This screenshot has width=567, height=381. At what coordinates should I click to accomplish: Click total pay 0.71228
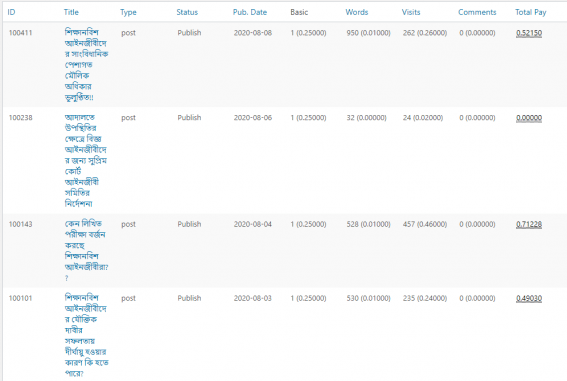tap(529, 224)
